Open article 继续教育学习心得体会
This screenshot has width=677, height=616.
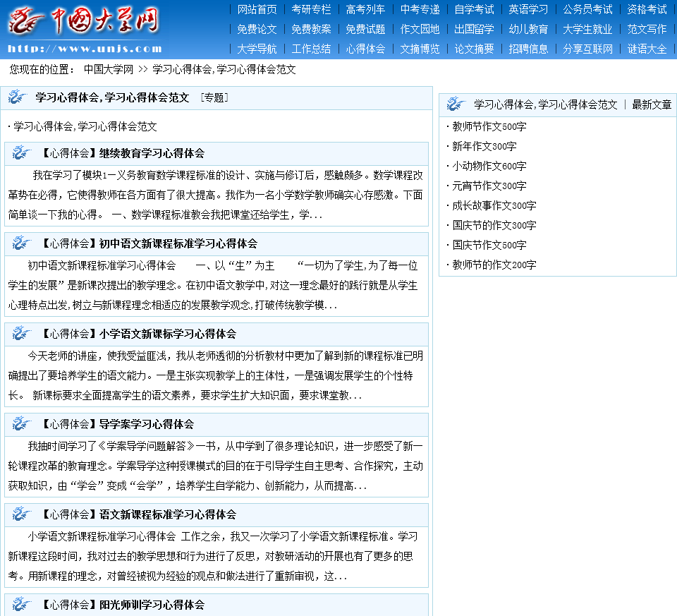(x=152, y=153)
